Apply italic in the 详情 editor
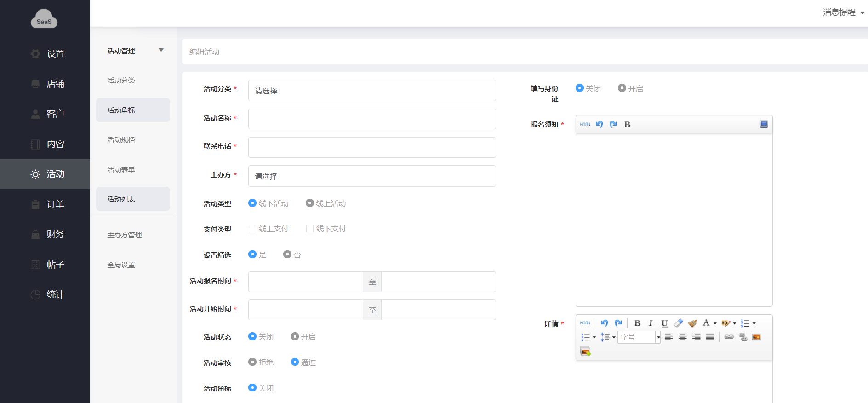868x403 pixels. coord(651,323)
